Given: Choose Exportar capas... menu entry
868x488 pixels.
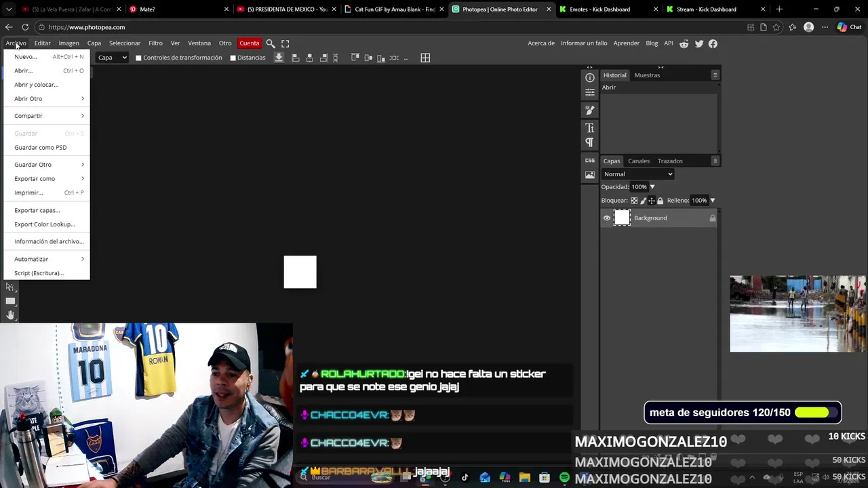Looking at the screenshot, I should click(x=47, y=210).
